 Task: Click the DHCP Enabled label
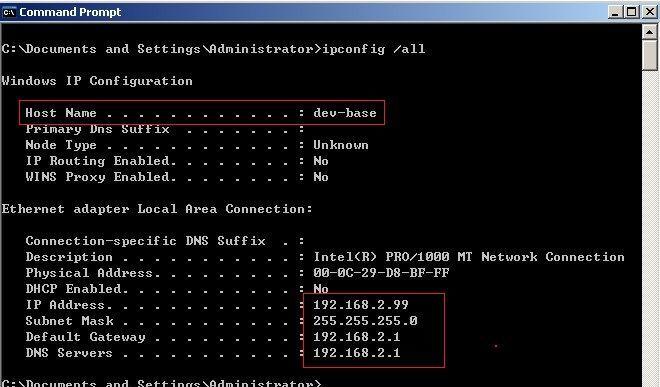[x=76, y=289]
